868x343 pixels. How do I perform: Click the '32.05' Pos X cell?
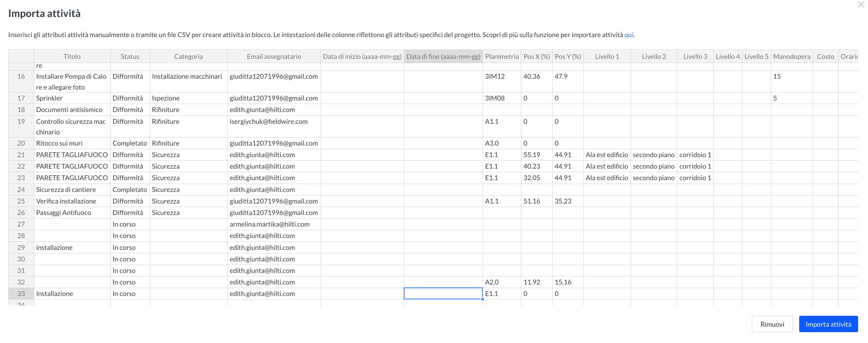tap(536, 178)
